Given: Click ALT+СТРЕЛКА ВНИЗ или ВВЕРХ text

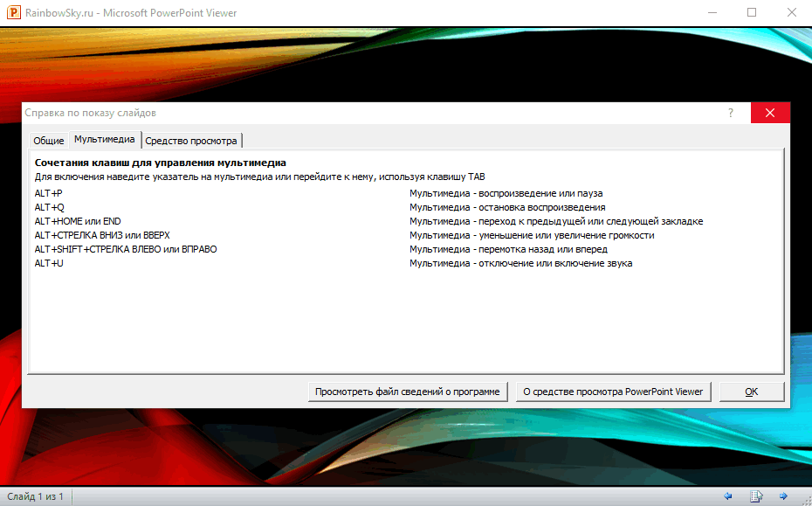Looking at the screenshot, I should tap(102, 235).
